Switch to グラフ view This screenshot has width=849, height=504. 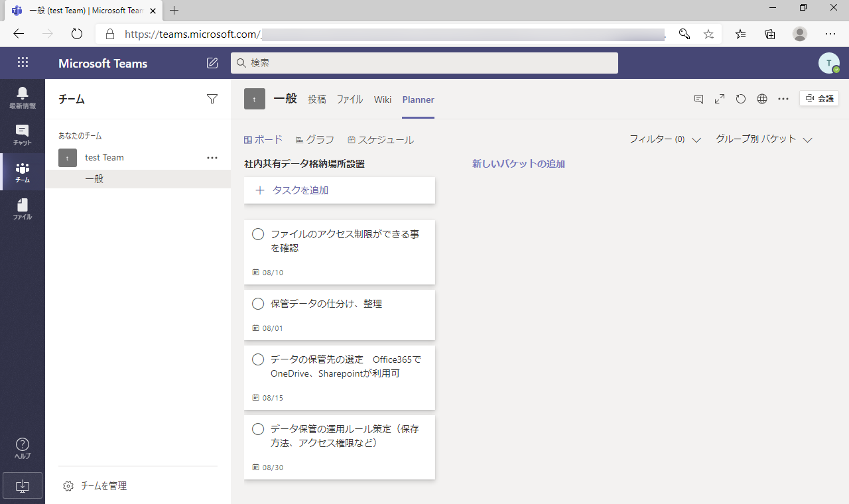315,140
